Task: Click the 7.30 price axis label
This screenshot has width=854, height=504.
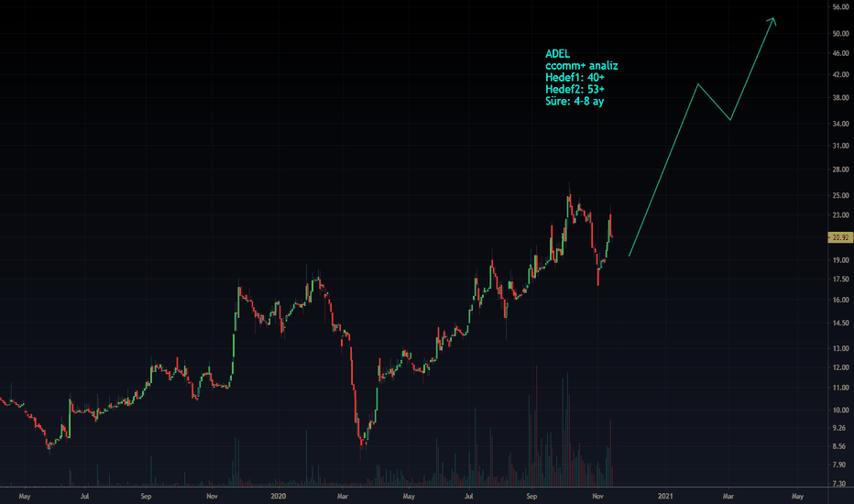Action: (839, 484)
